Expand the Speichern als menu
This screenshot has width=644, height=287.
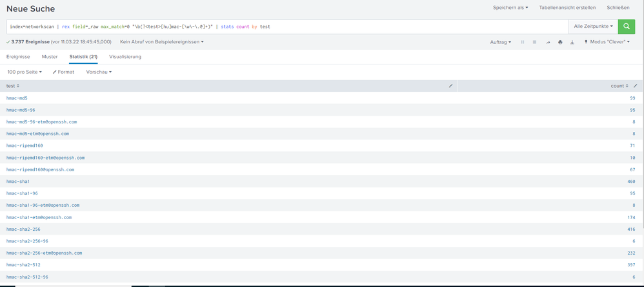coord(510,8)
